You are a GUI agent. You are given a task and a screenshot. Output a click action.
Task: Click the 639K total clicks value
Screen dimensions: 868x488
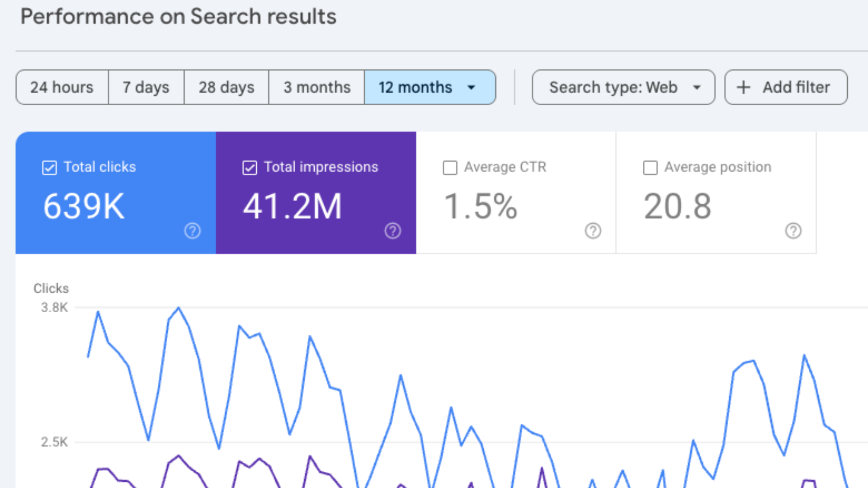84,206
